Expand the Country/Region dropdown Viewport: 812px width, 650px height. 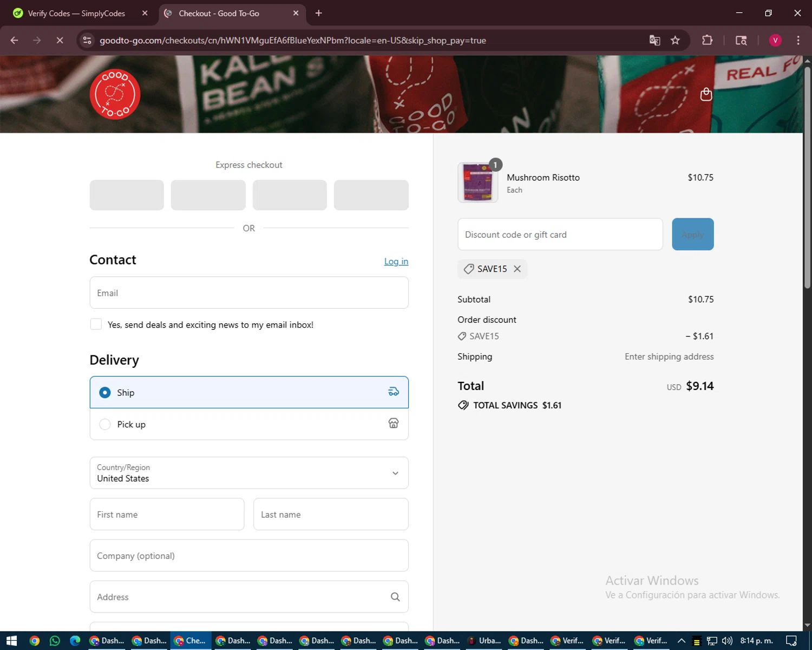click(249, 473)
